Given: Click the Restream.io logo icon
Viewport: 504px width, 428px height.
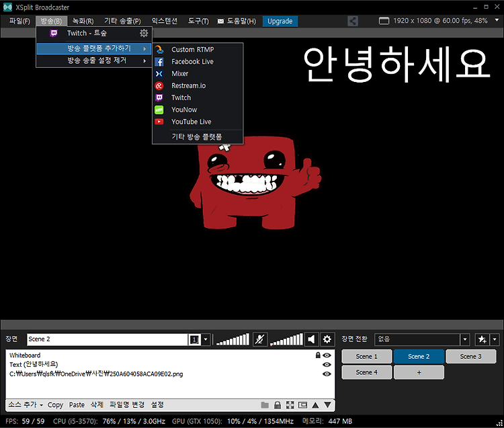Looking at the screenshot, I should tap(159, 86).
